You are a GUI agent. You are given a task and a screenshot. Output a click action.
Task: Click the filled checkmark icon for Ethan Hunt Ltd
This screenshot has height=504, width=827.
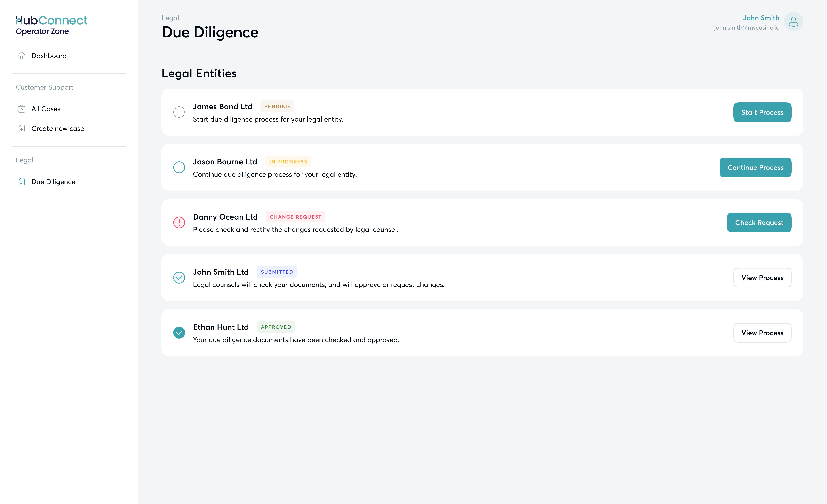click(x=179, y=333)
